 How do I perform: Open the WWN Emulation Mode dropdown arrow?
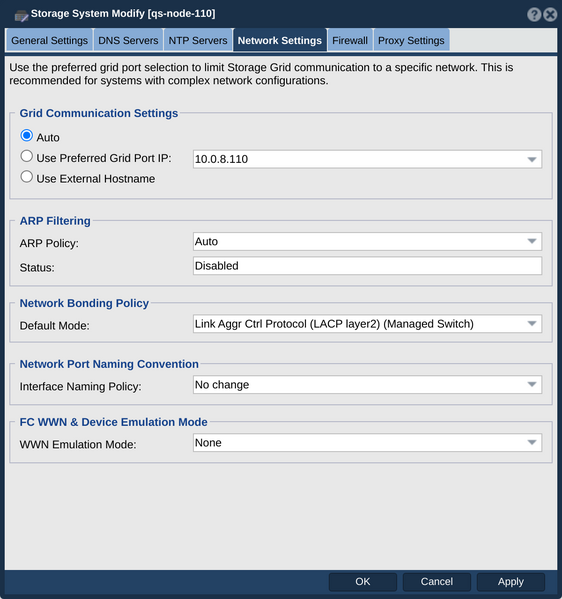pyautogui.click(x=532, y=443)
